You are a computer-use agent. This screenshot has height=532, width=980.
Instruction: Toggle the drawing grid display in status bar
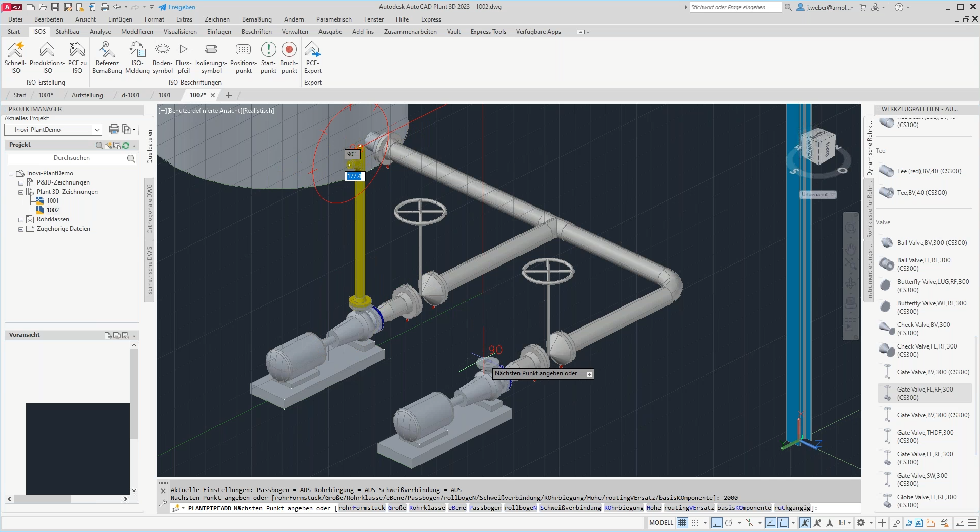coord(682,523)
